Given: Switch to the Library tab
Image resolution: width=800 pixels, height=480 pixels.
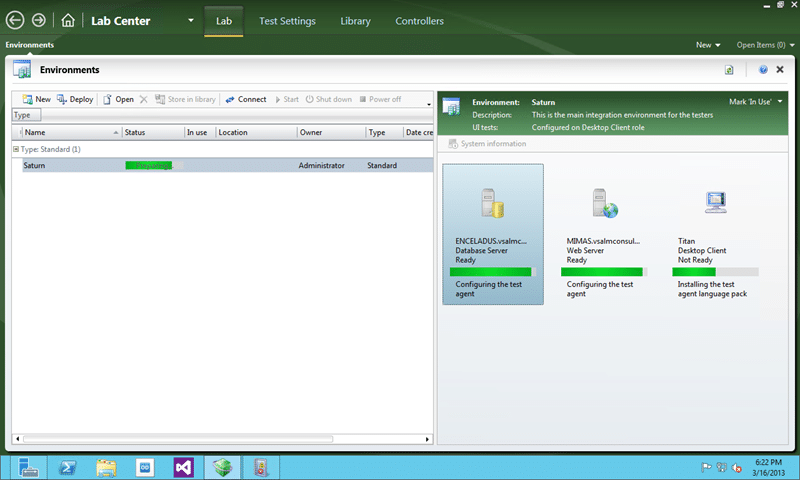Looking at the screenshot, I should pos(356,21).
